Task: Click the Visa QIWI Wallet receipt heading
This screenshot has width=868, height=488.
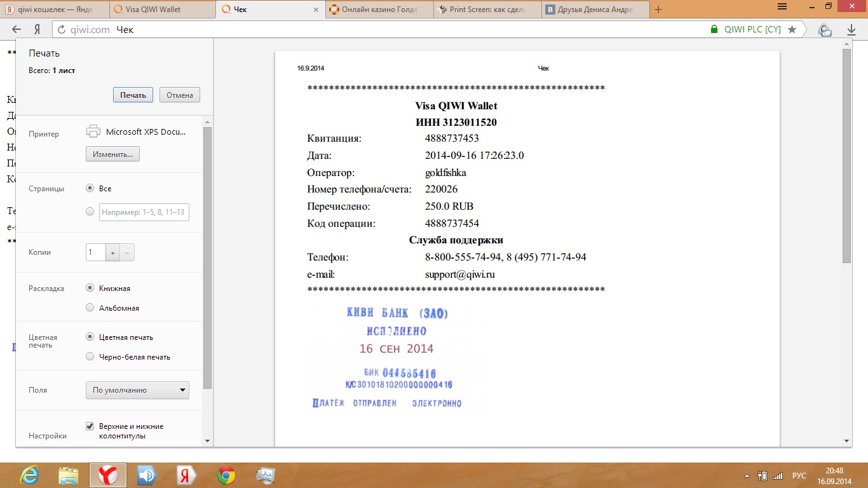Action: [456, 105]
